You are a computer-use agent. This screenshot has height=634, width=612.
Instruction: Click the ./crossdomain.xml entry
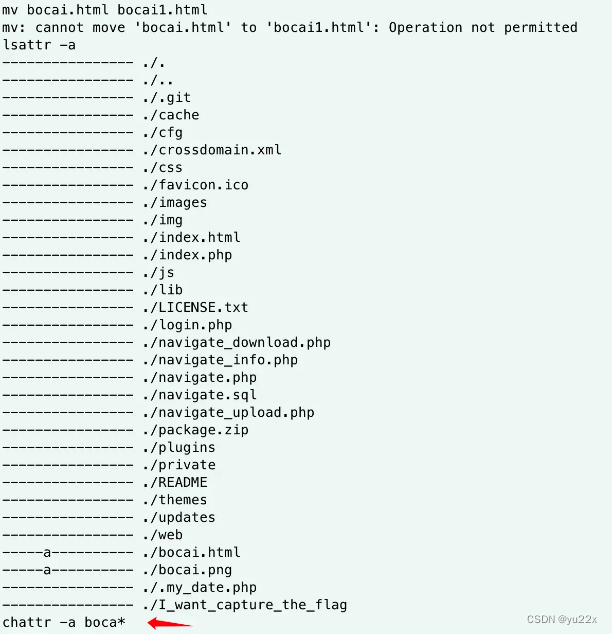point(212,150)
